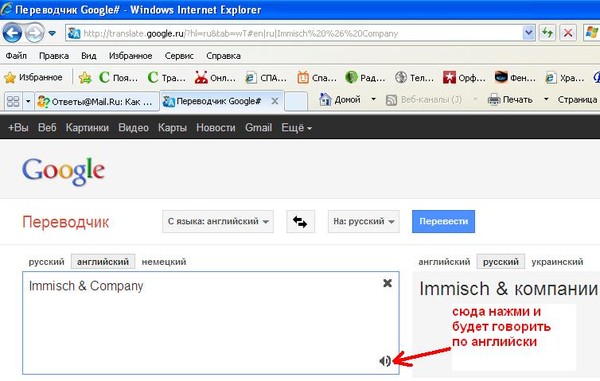Open the С языка: английский dropdown
This screenshot has height=381, width=600.
pos(218,221)
